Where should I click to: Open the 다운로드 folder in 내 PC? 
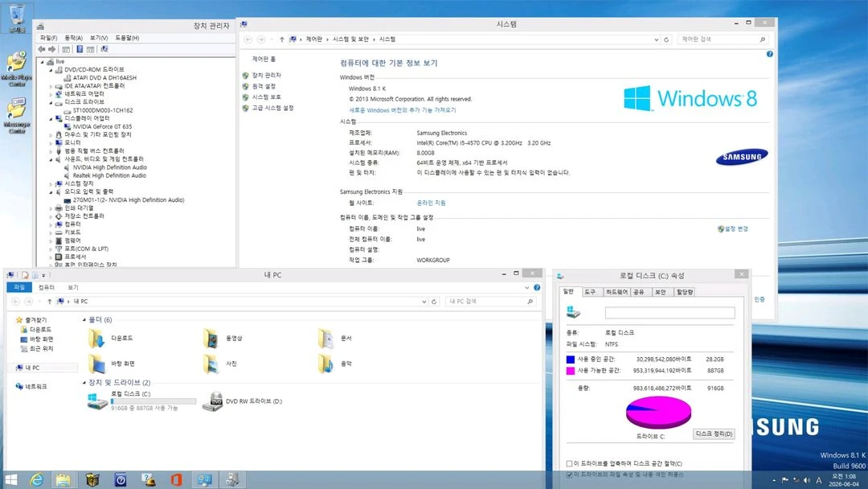pos(109,338)
